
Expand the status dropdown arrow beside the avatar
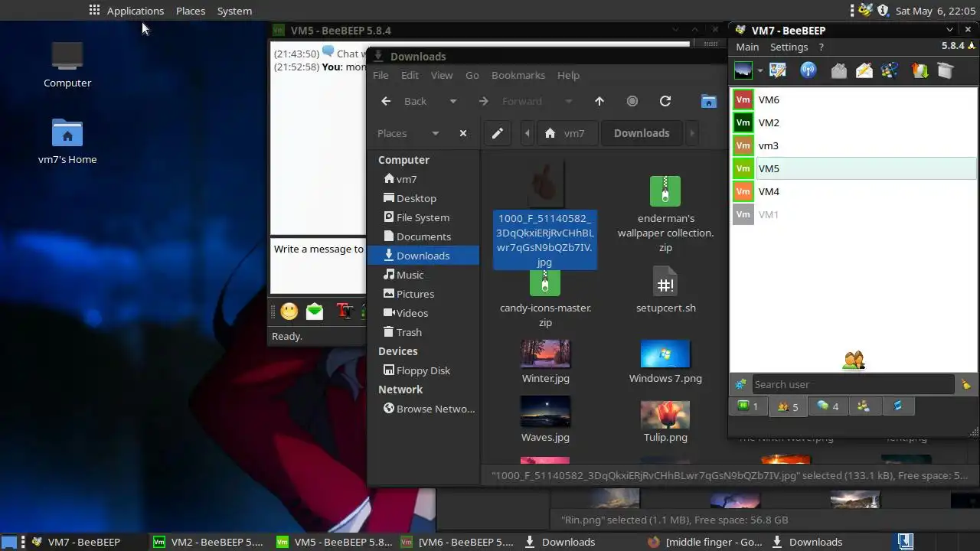(760, 71)
